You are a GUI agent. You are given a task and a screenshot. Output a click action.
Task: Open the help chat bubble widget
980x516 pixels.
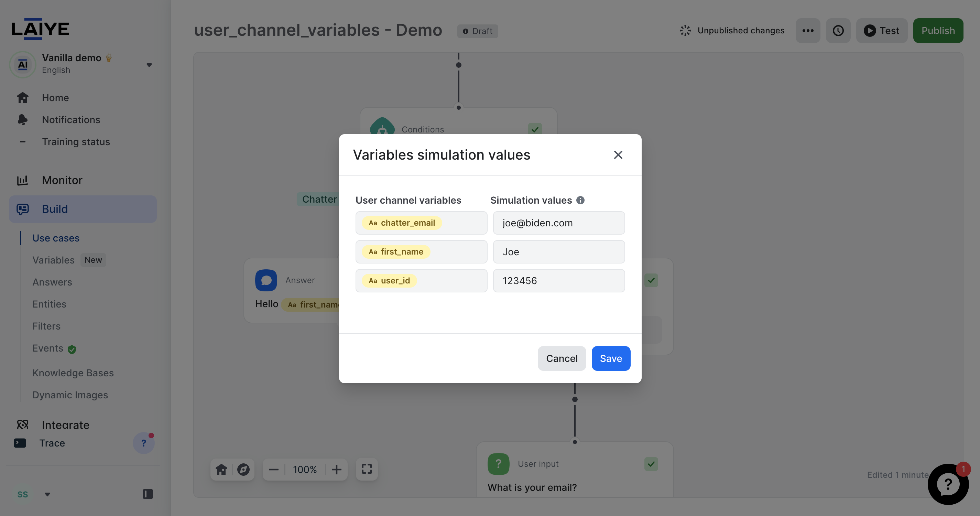click(x=948, y=484)
